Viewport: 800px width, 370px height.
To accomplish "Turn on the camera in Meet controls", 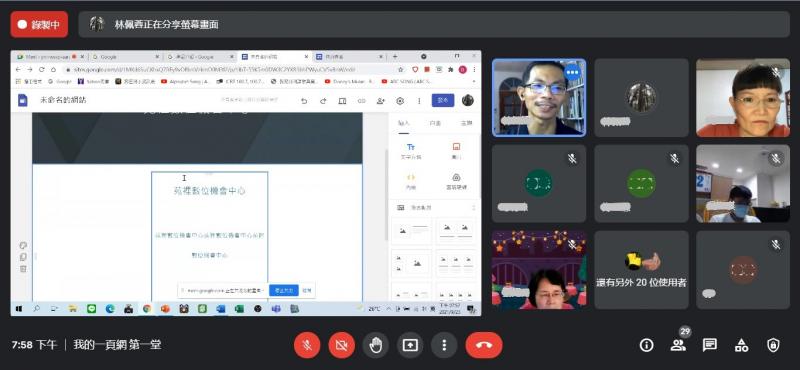I will click(341, 345).
